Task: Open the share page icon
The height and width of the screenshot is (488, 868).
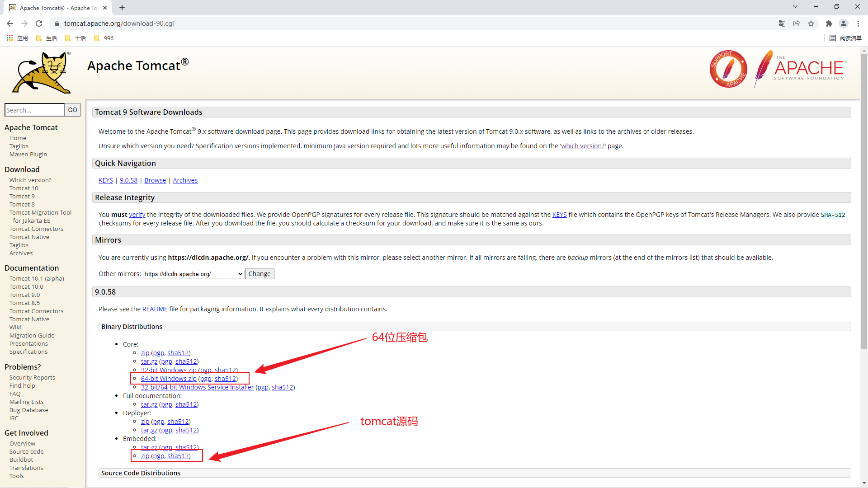Action: tap(797, 23)
